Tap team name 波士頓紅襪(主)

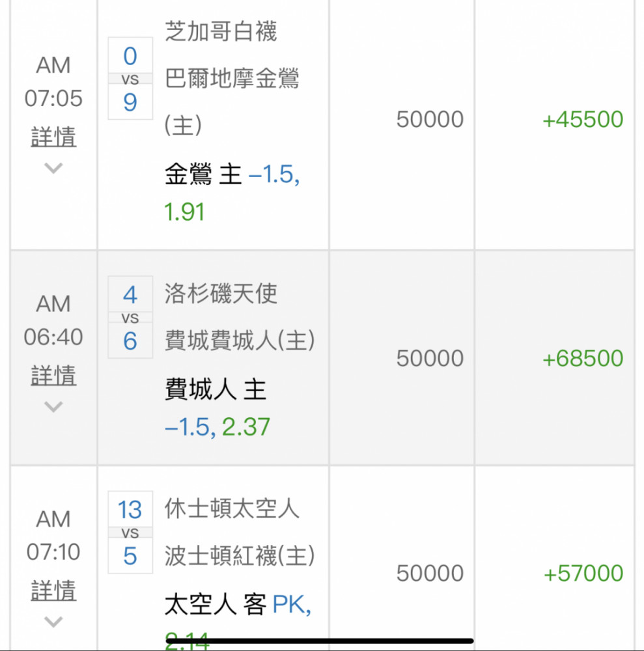click(x=240, y=555)
